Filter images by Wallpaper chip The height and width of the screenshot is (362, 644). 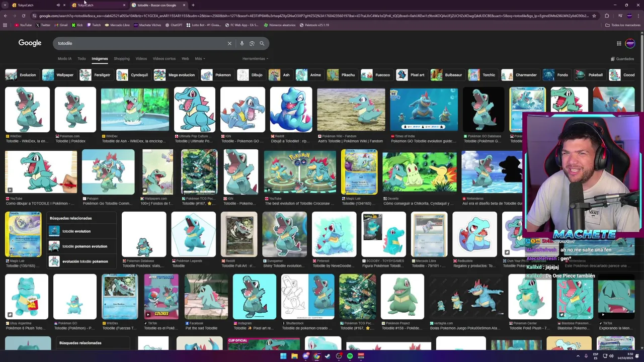coord(58,75)
